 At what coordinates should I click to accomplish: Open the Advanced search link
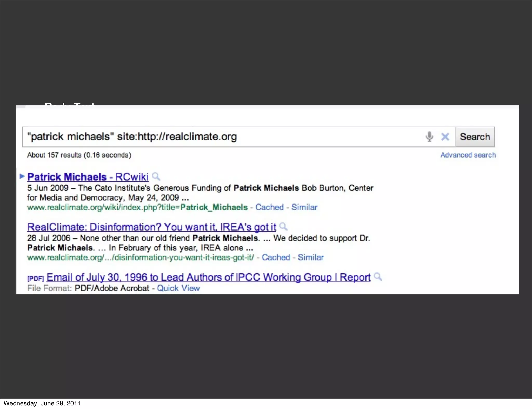(x=468, y=155)
